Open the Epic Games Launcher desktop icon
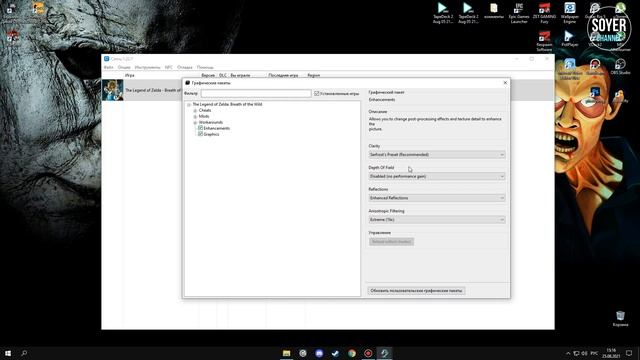The image size is (640, 360). point(519,13)
